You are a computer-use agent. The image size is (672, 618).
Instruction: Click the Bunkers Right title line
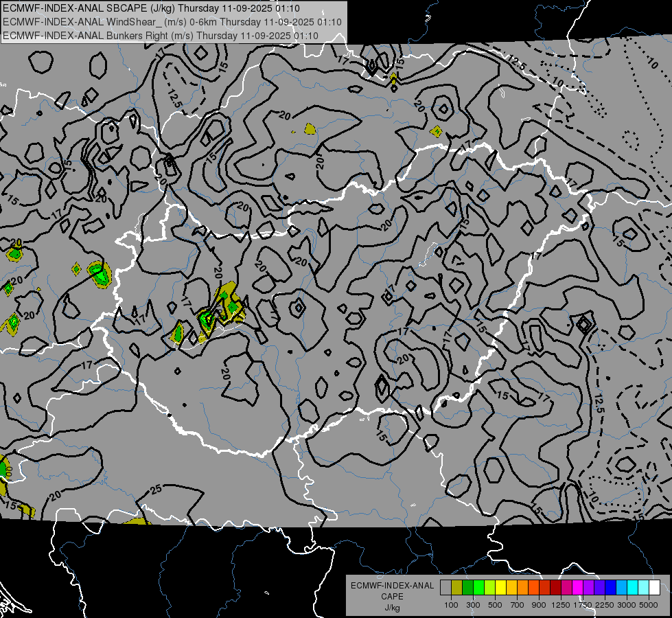(161, 36)
